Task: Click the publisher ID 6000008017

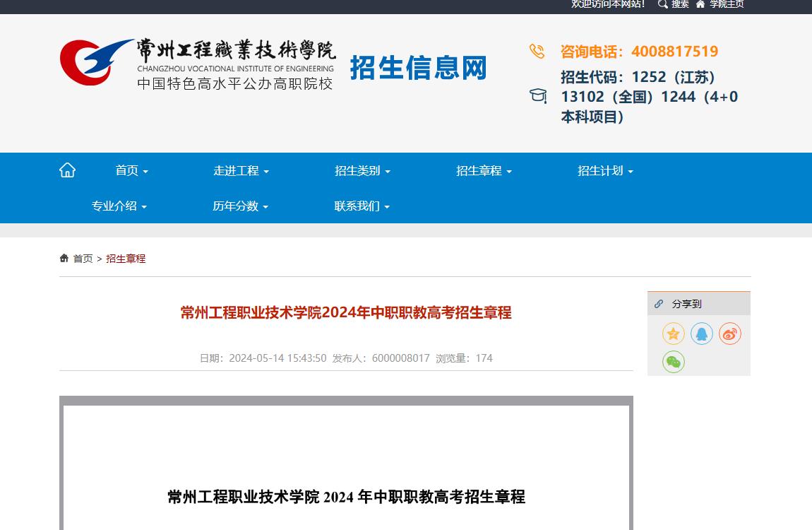Action: pyautogui.click(x=401, y=358)
